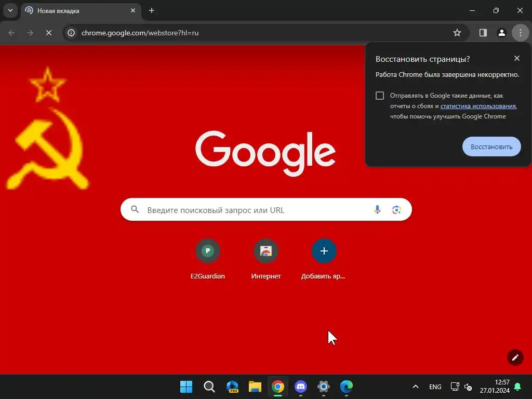Bookmark this page with star icon
The width and height of the screenshot is (532, 399).
(x=457, y=33)
